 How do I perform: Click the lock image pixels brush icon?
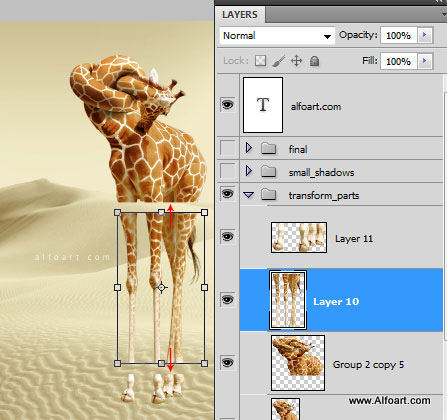click(x=279, y=61)
